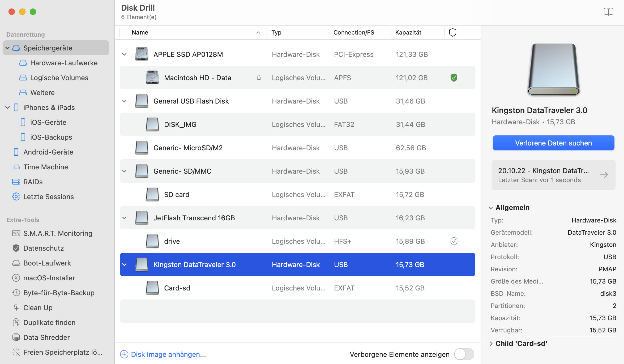624x364 pixels.
Task: Select the RAIDs icon
Action: pyautogui.click(x=15, y=182)
